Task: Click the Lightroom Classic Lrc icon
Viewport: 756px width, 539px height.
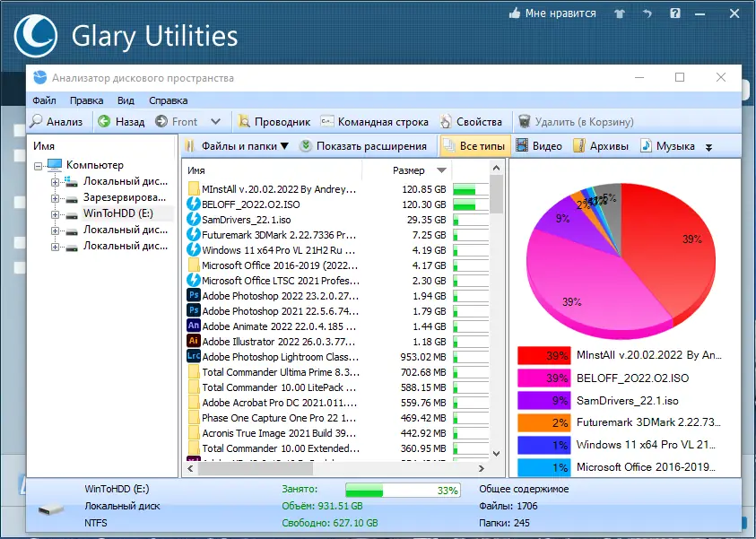Action: [x=194, y=357]
